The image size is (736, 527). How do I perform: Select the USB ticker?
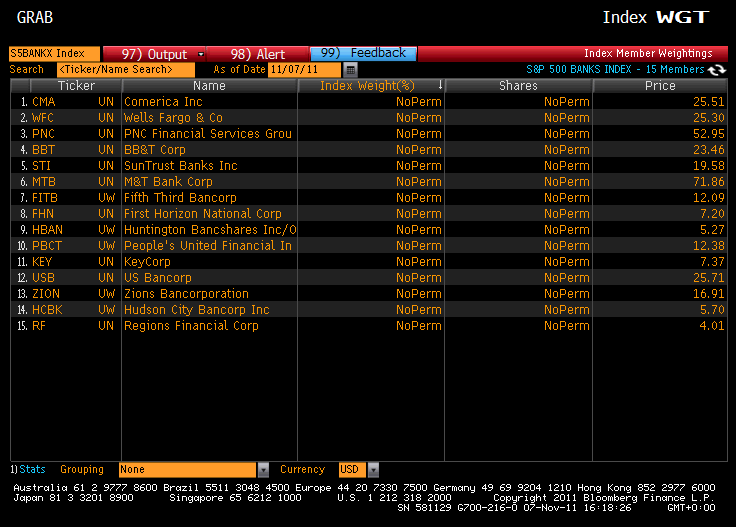pos(43,277)
